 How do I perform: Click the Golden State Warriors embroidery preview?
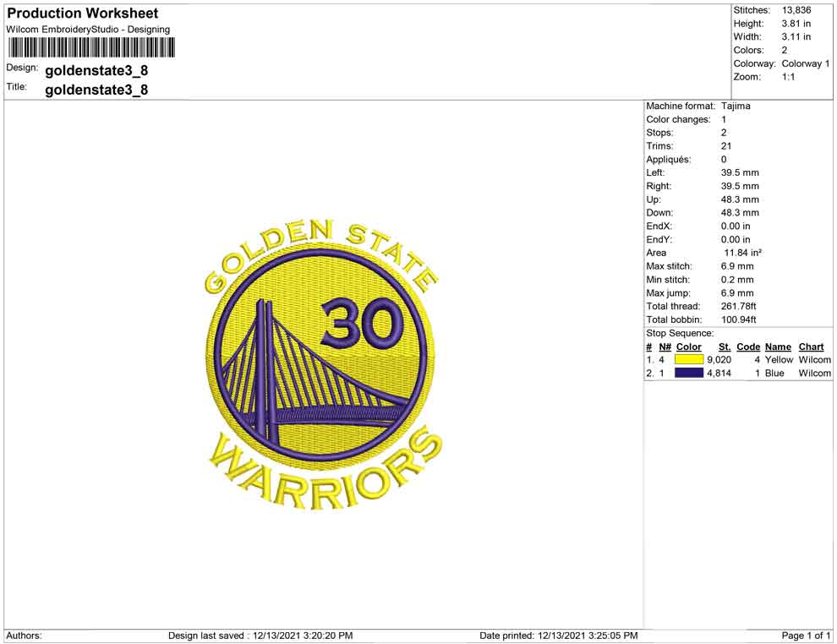tap(322, 364)
